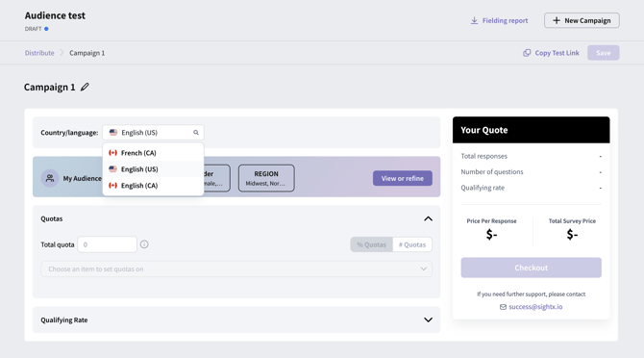Select English (US) from the dropdown list
644x358 pixels.
[153, 169]
